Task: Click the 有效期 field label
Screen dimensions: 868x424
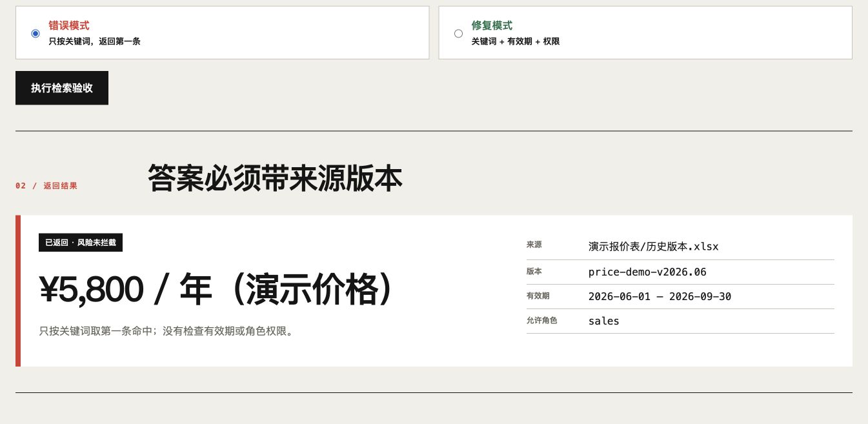Action: point(538,296)
